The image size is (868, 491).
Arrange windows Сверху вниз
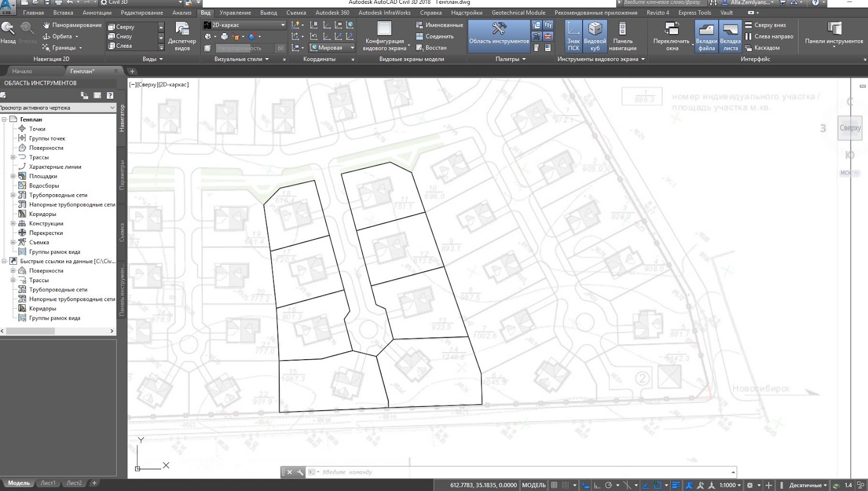765,25
